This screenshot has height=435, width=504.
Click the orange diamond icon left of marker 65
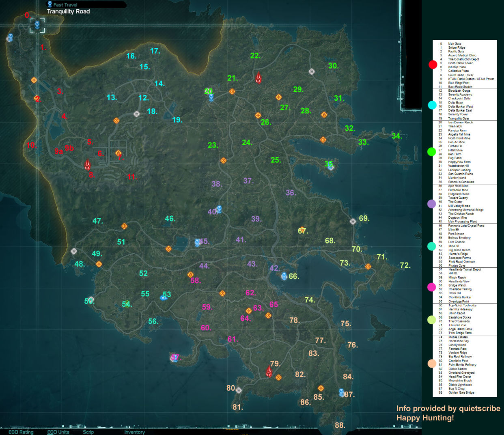point(268,315)
